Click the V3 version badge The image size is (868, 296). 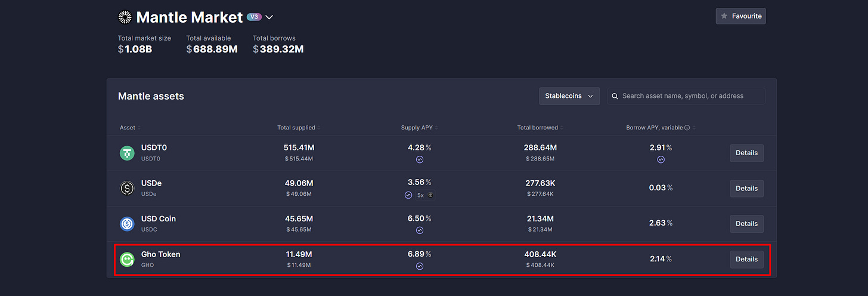(x=254, y=17)
